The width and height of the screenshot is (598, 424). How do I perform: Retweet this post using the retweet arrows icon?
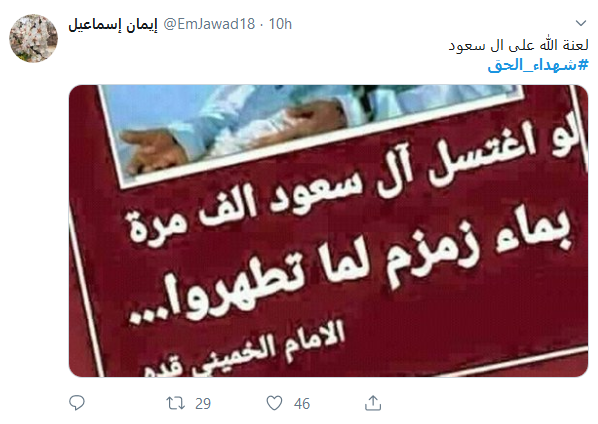pyautogui.click(x=175, y=403)
